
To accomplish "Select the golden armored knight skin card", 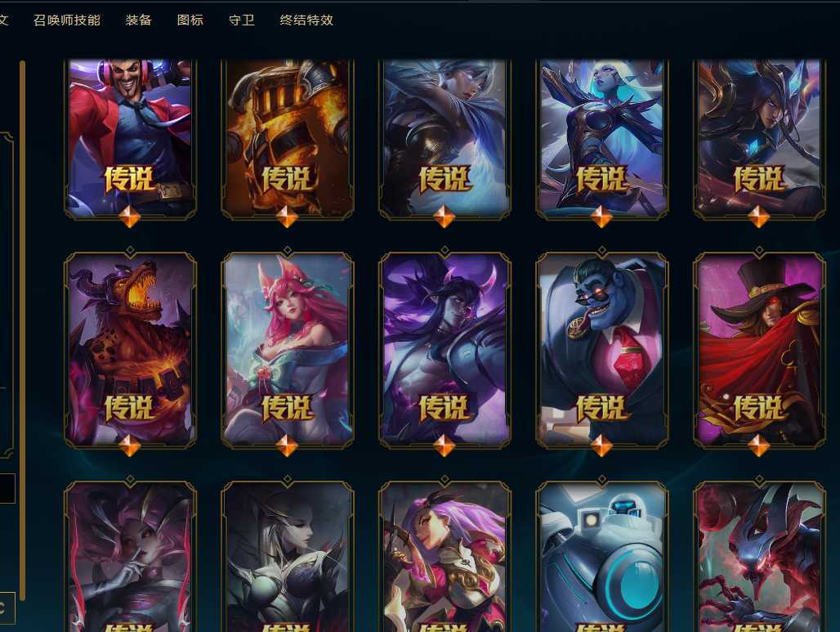I will click(x=288, y=138).
